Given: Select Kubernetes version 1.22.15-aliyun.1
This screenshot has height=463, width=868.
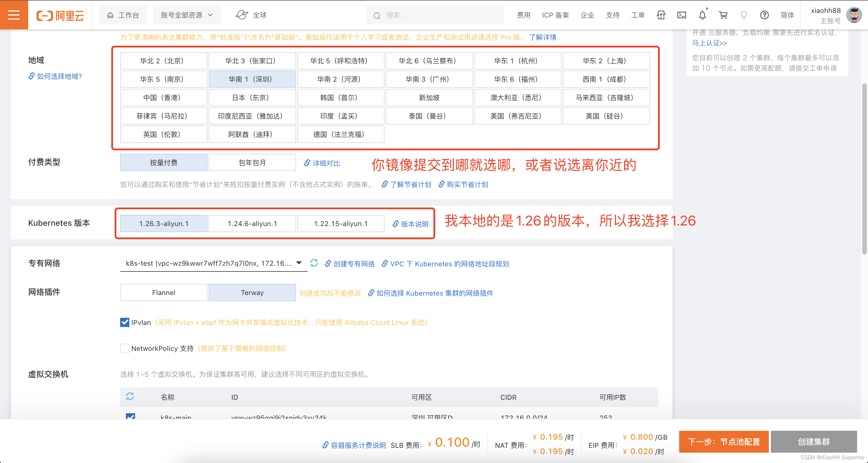Looking at the screenshot, I should click(340, 223).
